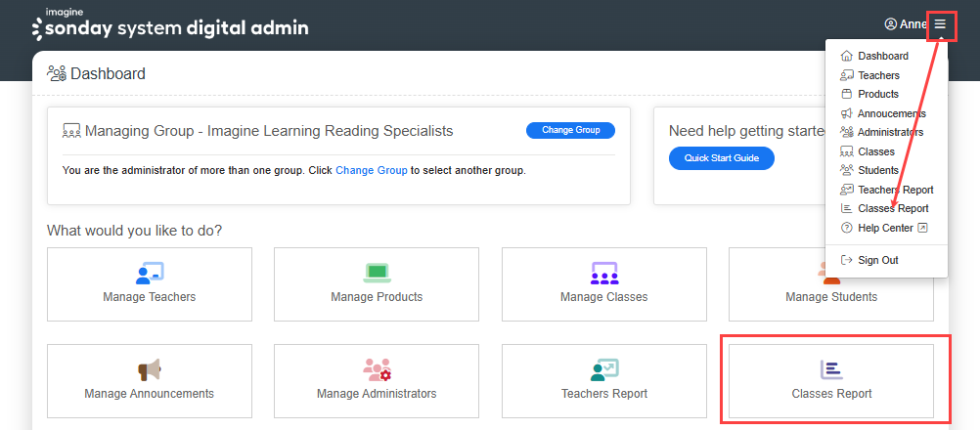Follow the Change Group text link
Screen dimensions: 980x430
(371, 170)
